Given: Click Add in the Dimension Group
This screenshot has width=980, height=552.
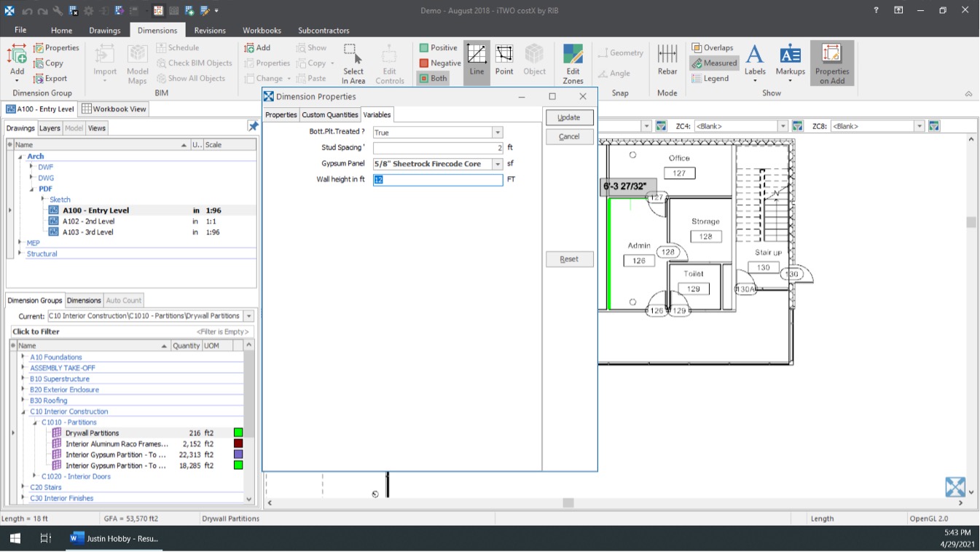Looking at the screenshot, I should [17, 63].
